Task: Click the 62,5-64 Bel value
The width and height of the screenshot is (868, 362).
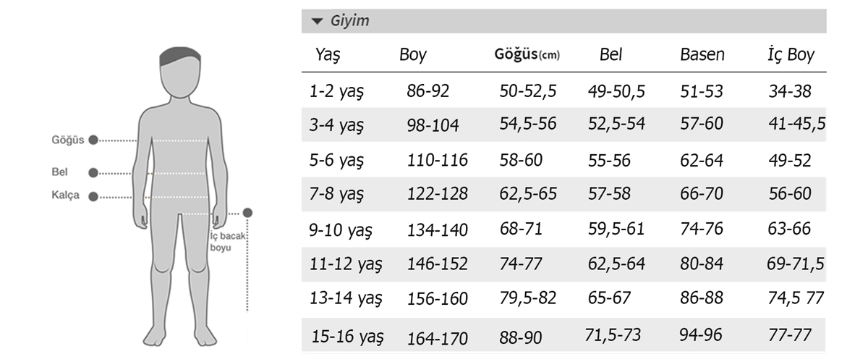Action: 616,264
